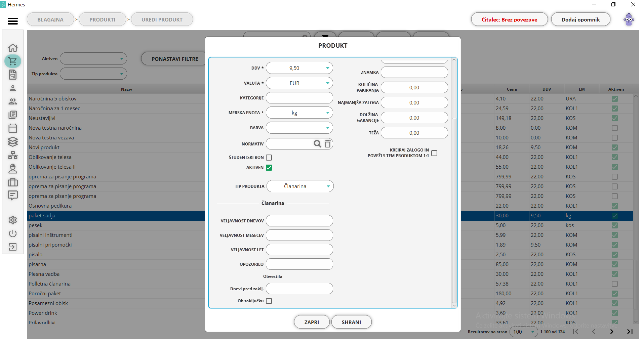Viewport: 644px width, 345px height.
Task: Click Čitalec: Brez povezave button
Action: pyautogui.click(x=509, y=19)
